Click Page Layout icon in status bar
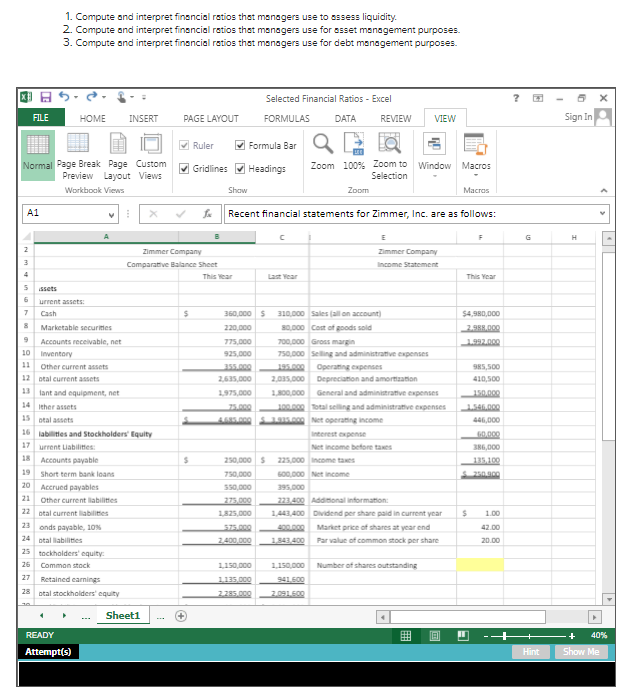 point(435,636)
